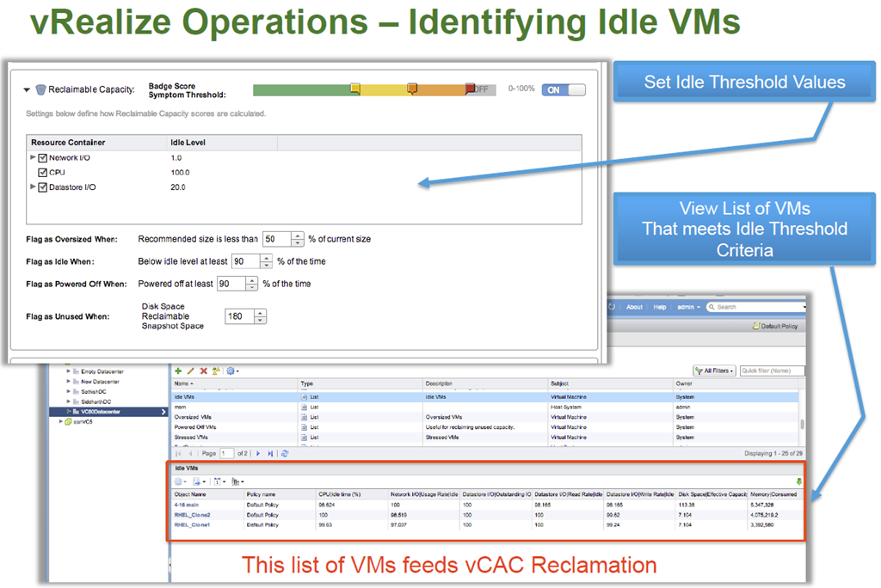Image resolution: width=881 pixels, height=588 pixels.
Task: Toggle the Reclaimable Capacity ON switch
Action: tap(564, 89)
